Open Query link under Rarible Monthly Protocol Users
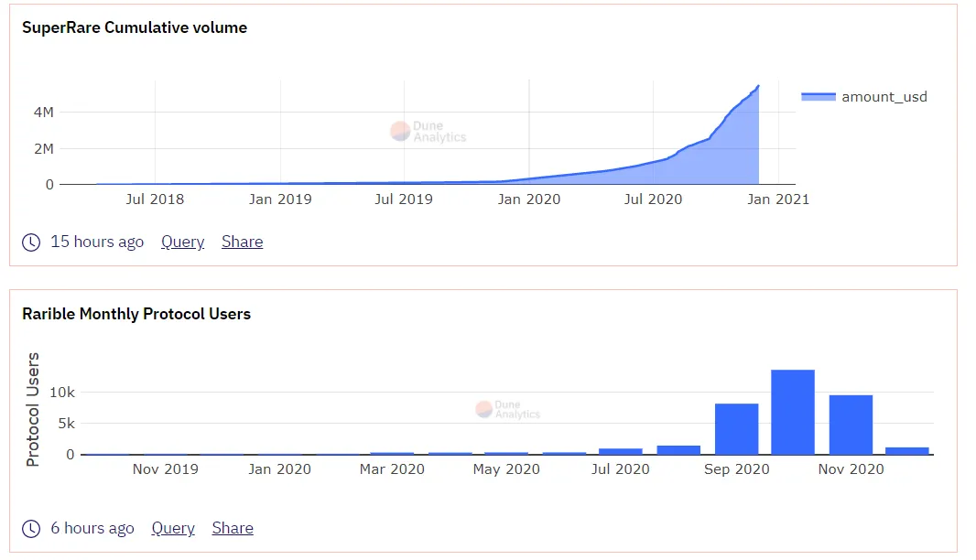 coord(173,529)
